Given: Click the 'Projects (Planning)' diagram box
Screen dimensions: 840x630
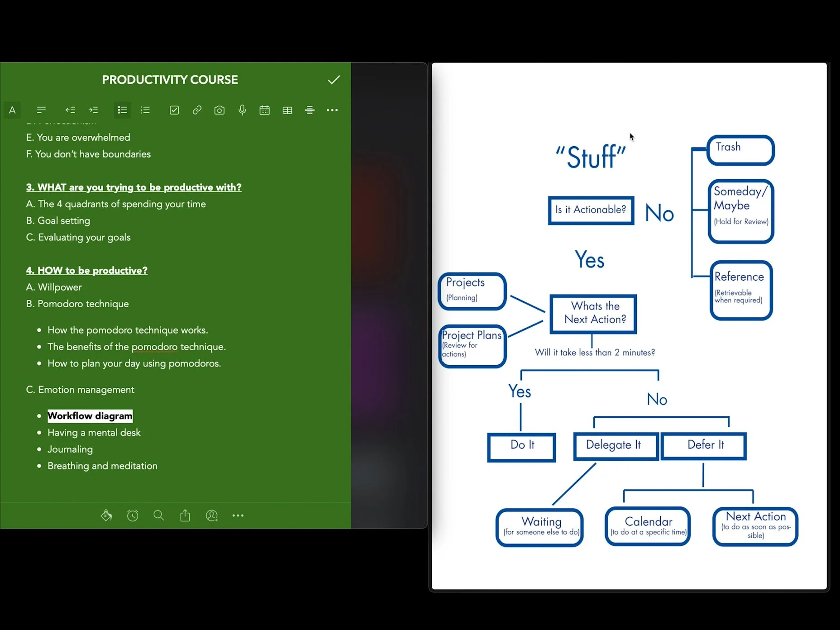Looking at the screenshot, I should (472, 291).
